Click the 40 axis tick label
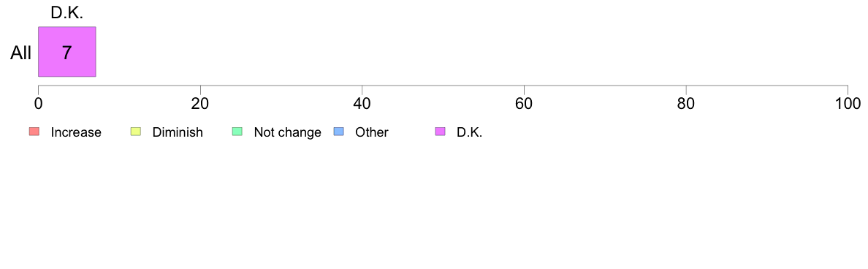The width and height of the screenshot is (868, 269). coord(362,104)
